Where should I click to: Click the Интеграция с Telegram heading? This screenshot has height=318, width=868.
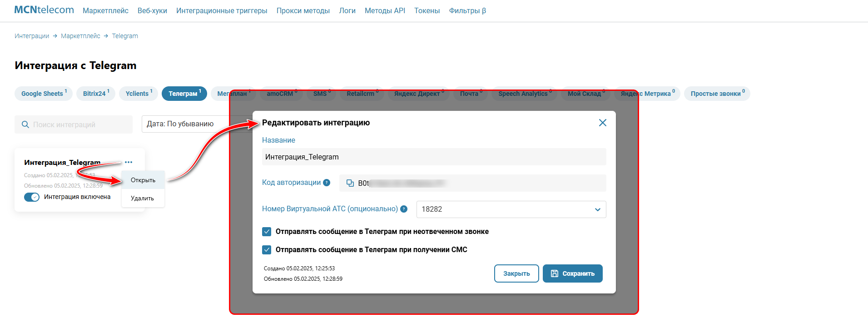coord(75,65)
